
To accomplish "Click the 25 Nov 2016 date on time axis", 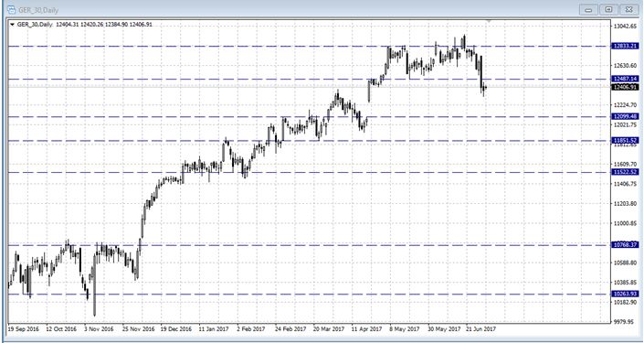I will (139, 329).
